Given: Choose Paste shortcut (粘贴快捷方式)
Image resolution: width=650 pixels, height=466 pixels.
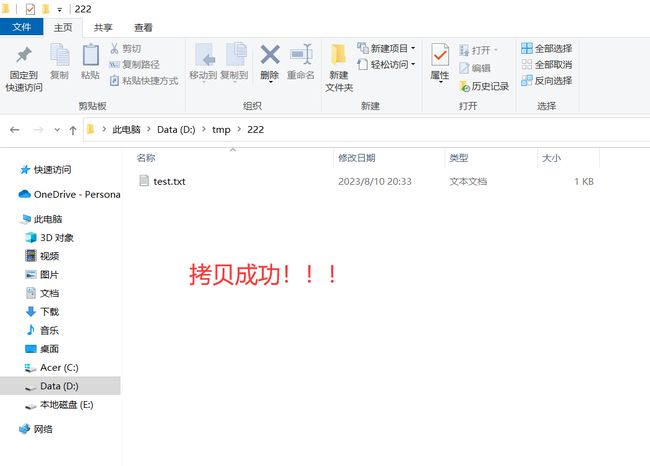Looking at the screenshot, I should click(144, 80).
